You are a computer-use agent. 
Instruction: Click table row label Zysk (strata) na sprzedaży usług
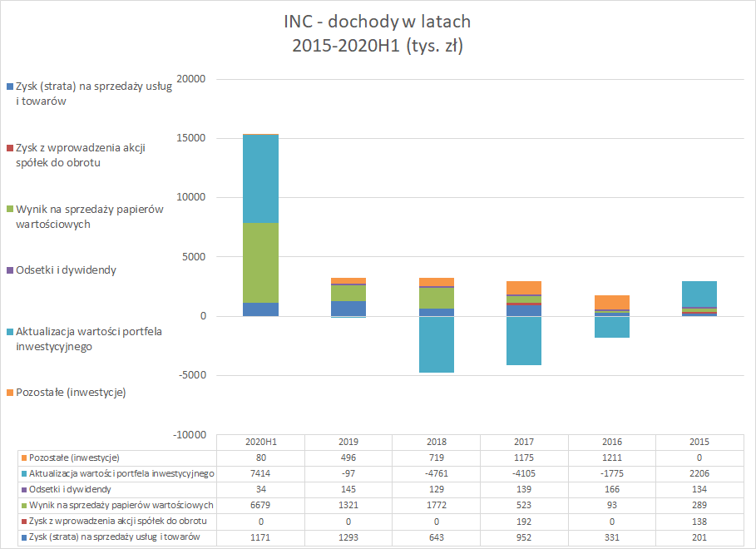click(x=114, y=537)
